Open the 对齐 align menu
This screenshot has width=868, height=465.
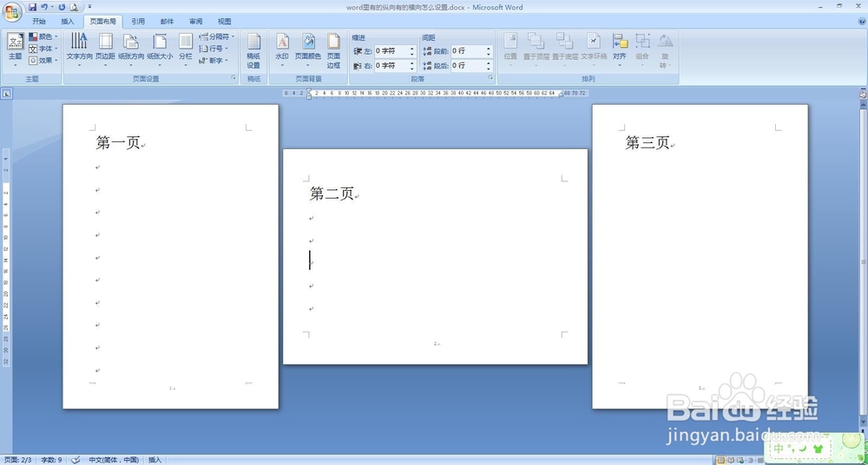(x=620, y=49)
